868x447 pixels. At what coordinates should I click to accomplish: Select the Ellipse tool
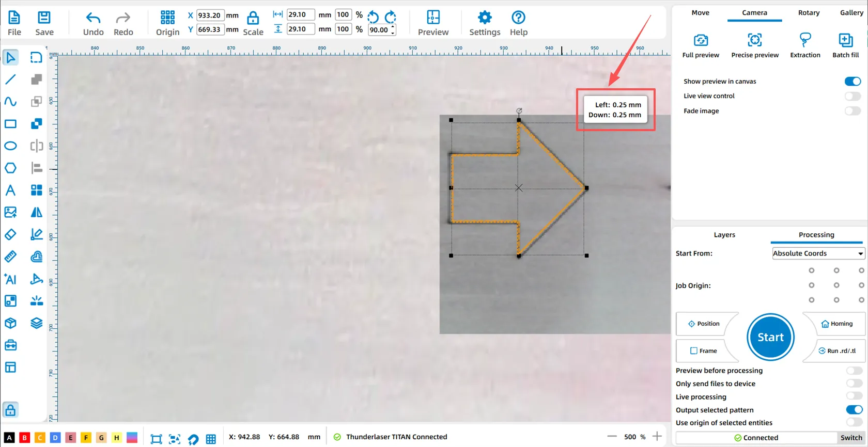tap(10, 146)
